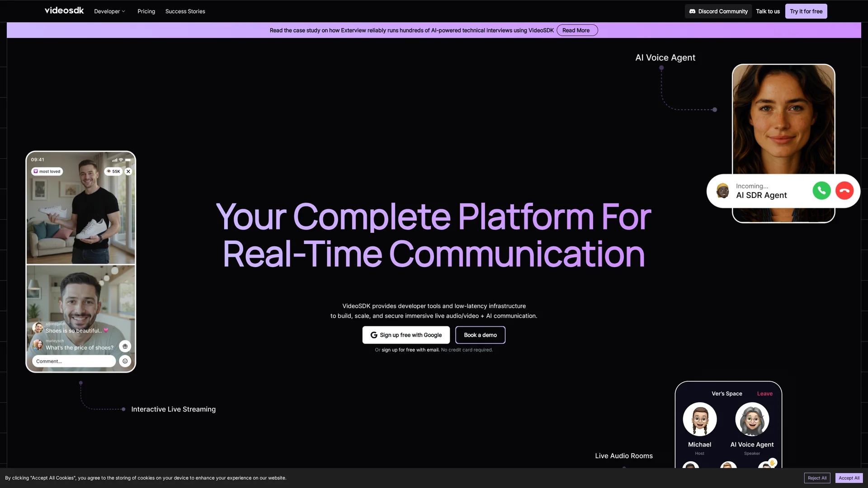
Task: Click the Comment input field
Action: (x=74, y=361)
